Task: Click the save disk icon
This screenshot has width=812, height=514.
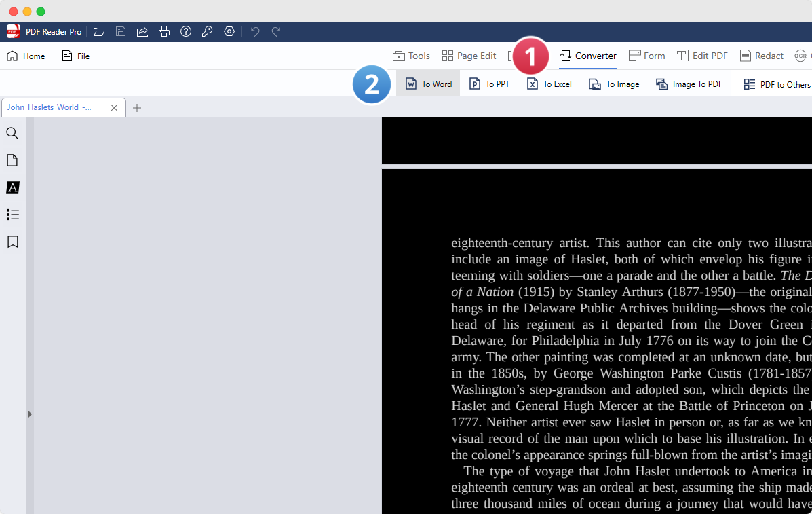Action: (121, 32)
